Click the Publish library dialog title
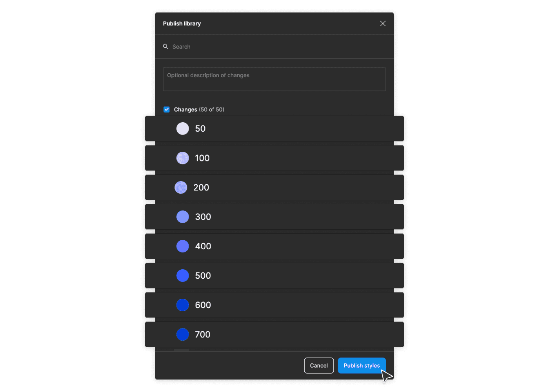Screen dimensions: 549x392 182,24
